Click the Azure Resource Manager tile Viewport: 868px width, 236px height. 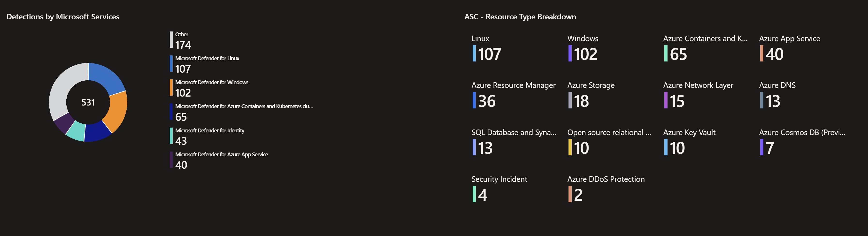513,95
